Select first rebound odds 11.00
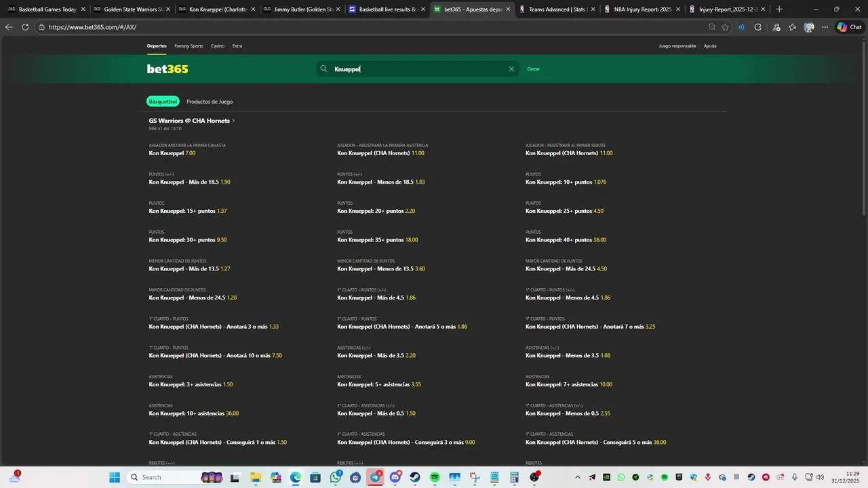Viewport: 868px width, 488px height. [x=569, y=153]
